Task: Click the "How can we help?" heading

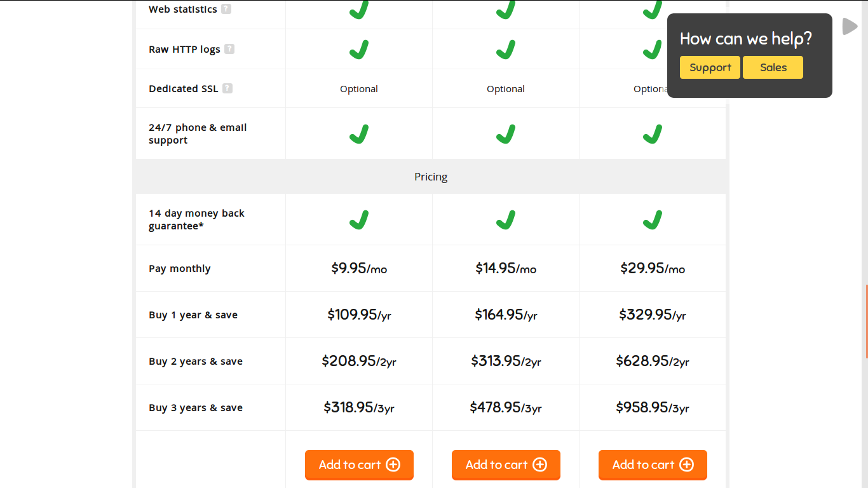Action: point(746,39)
